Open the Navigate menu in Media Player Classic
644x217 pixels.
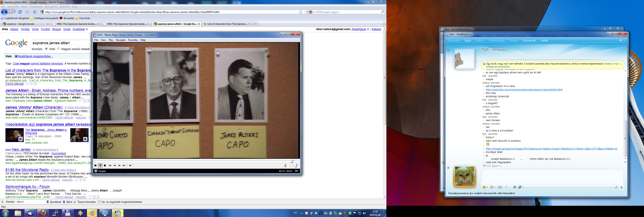[x=121, y=40]
